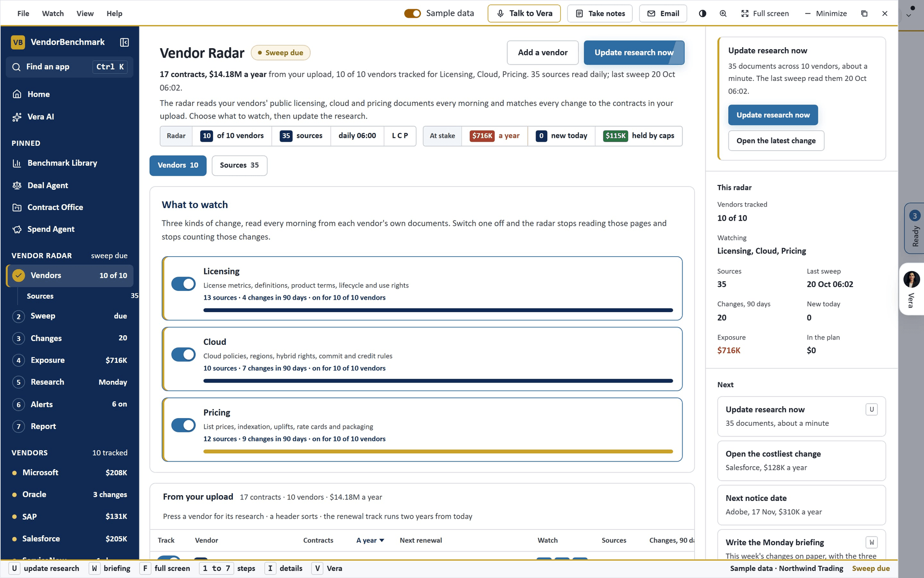Click the Talk to Vera microphone button
This screenshot has width=924, height=578.
pyautogui.click(x=524, y=13)
